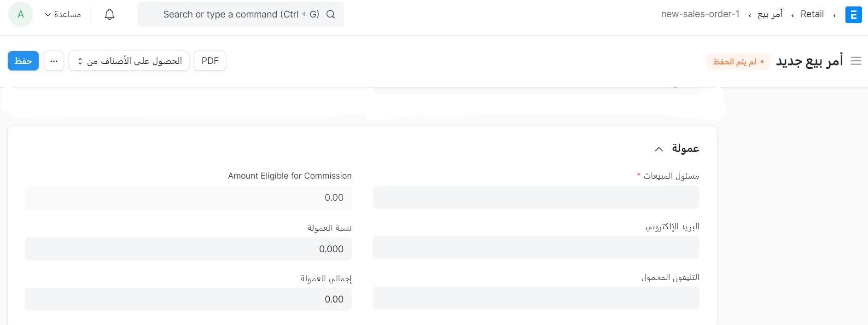
Task: Click the إجمالي العمولة total field
Action: click(188, 299)
